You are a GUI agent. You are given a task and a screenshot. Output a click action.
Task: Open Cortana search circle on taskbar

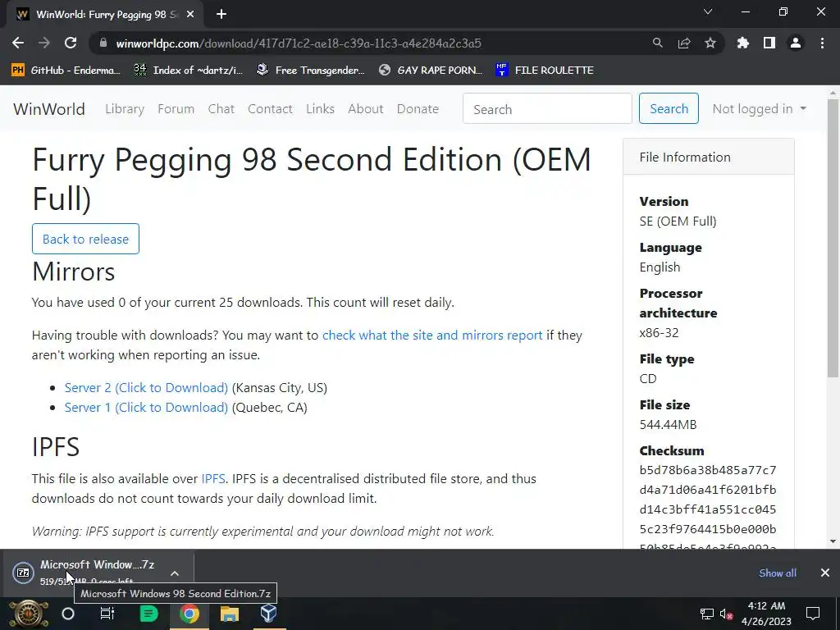[x=68, y=614]
